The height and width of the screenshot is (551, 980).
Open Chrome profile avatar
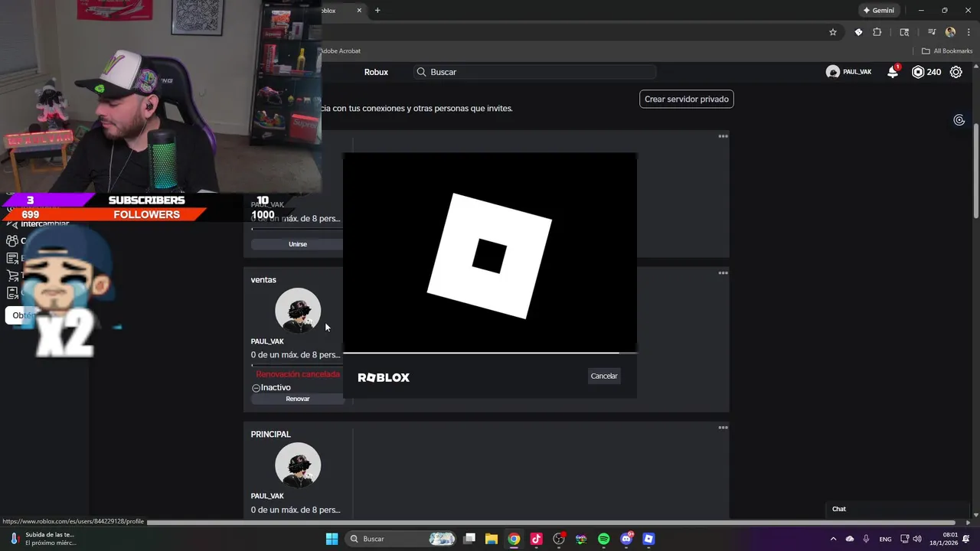click(950, 32)
